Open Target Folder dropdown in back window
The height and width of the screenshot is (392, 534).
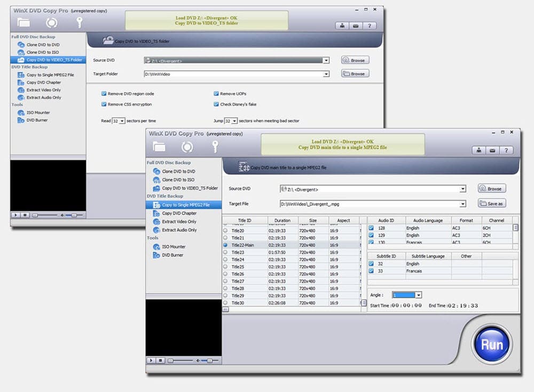[326, 74]
